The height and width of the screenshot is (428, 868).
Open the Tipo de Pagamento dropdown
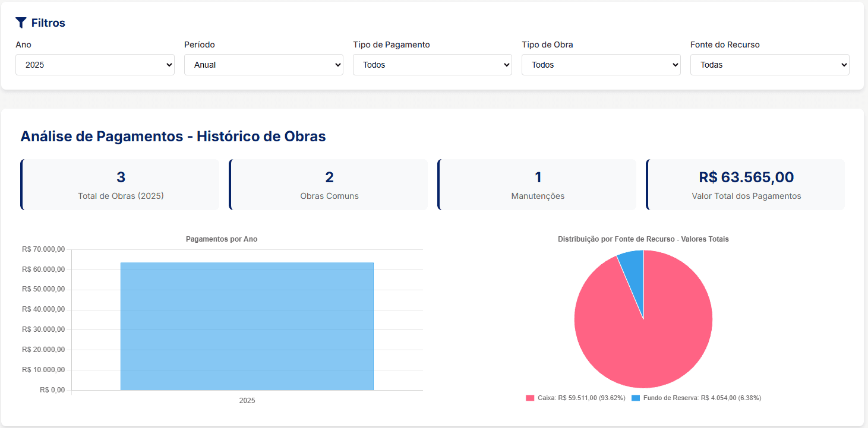tap(432, 65)
